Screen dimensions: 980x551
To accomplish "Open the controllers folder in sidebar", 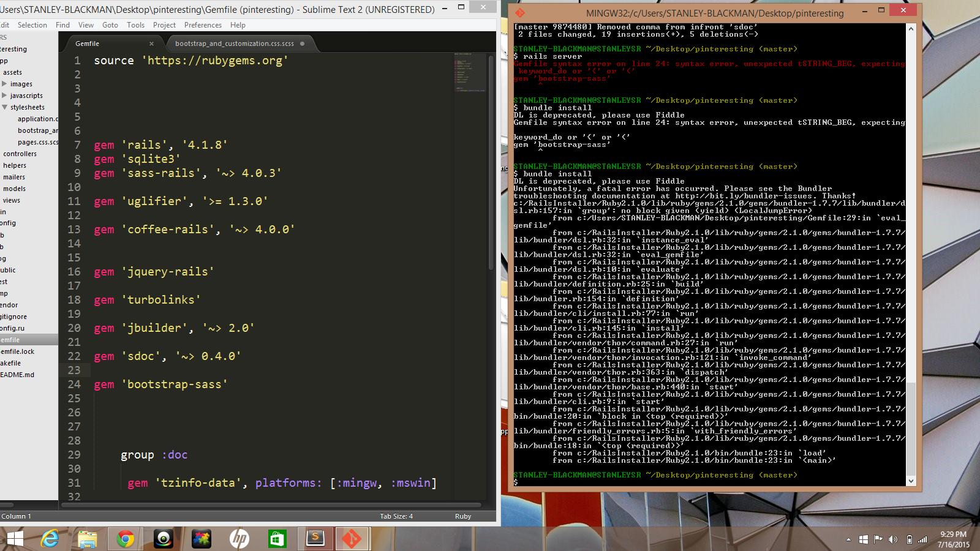I will click(20, 154).
